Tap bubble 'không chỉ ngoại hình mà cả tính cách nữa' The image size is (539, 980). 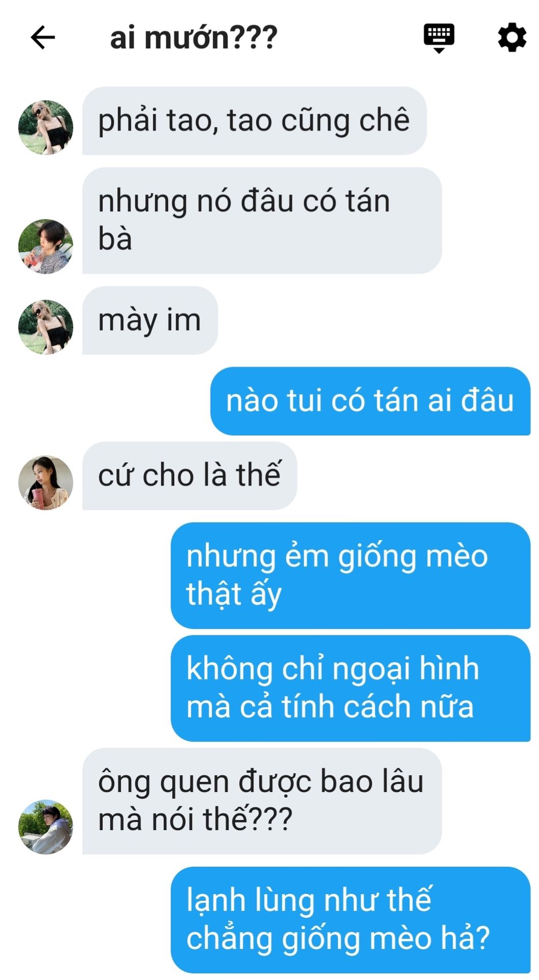point(351,689)
